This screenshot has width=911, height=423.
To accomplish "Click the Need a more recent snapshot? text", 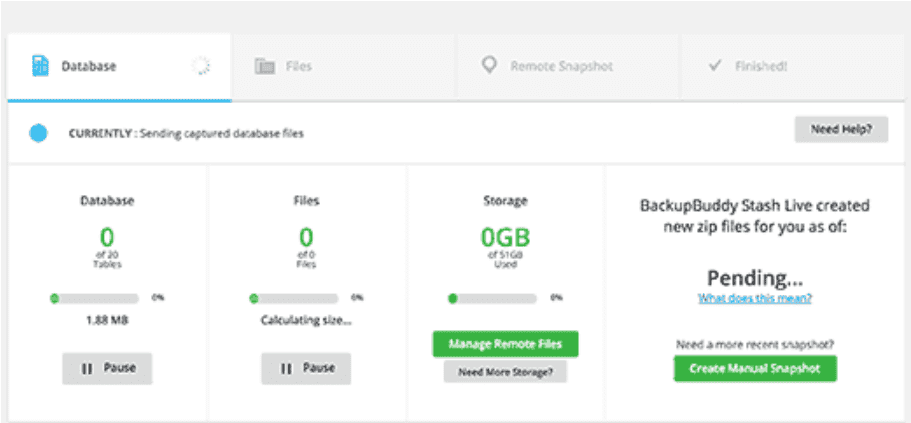I will [755, 345].
